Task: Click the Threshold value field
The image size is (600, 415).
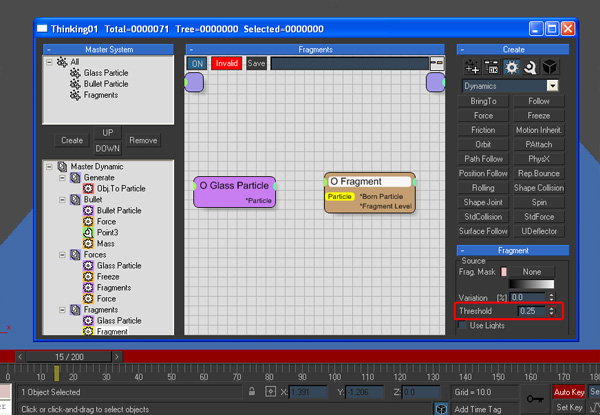Action: tap(532, 311)
